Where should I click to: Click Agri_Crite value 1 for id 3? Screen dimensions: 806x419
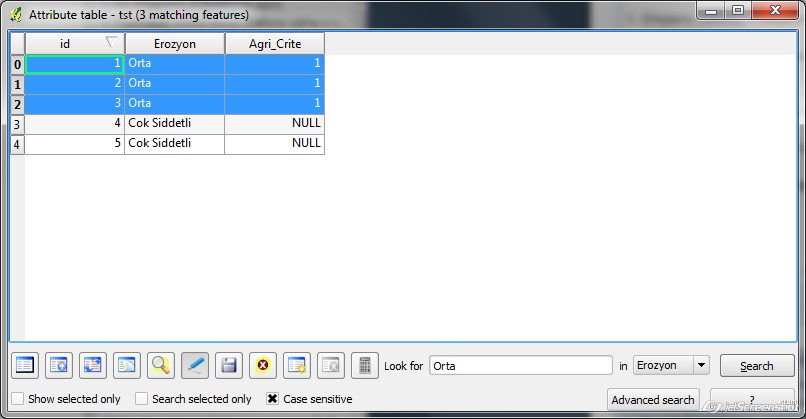click(x=274, y=104)
